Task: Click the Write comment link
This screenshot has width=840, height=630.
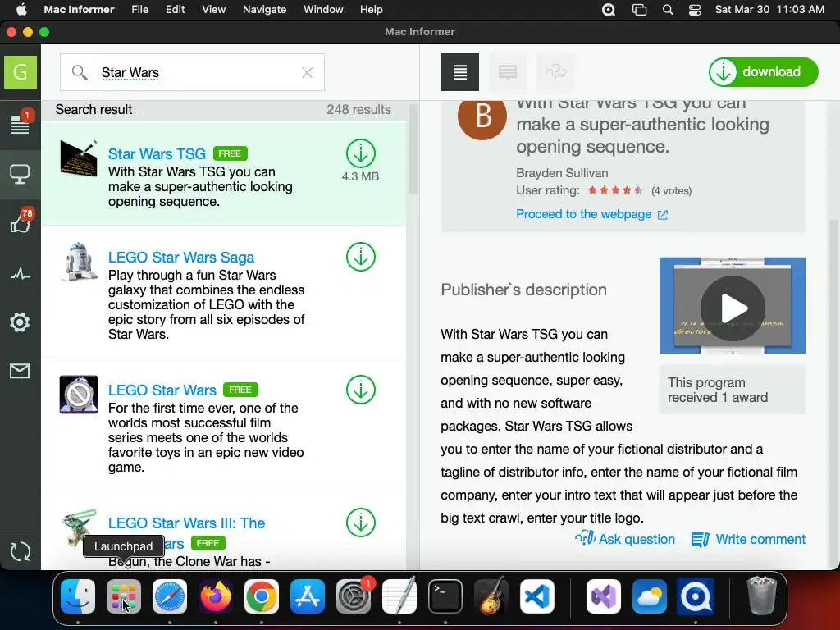Action: point(748,540)
